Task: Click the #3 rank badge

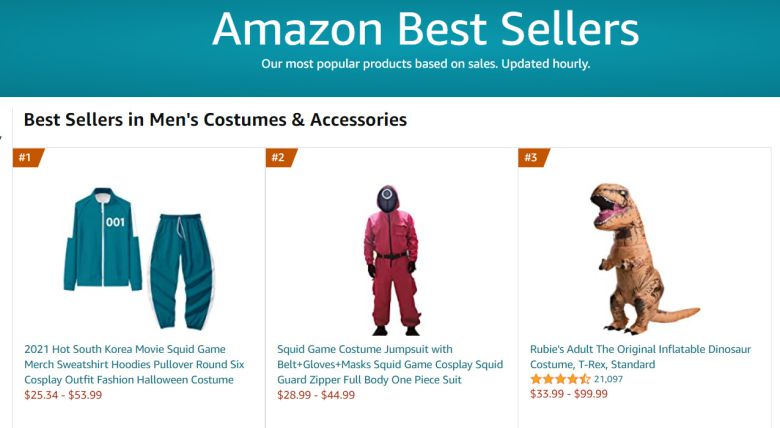Action: 532,157
